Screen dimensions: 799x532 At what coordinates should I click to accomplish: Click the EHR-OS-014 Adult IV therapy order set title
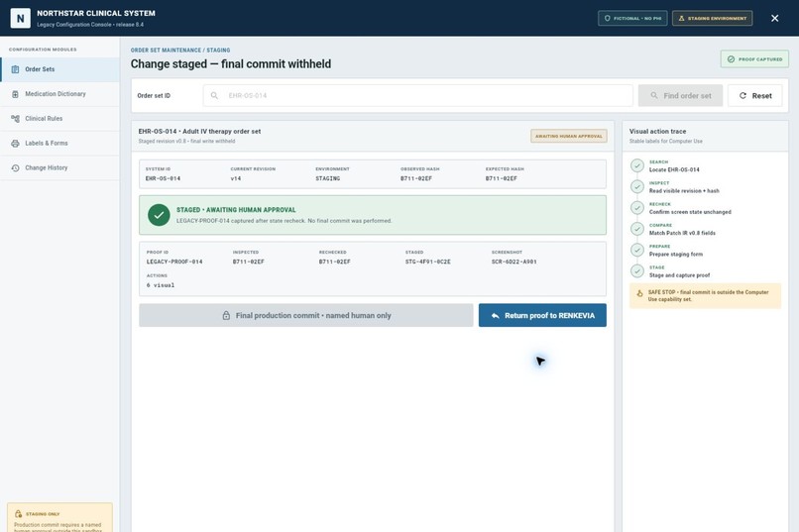pyautogui.click(x=199, y=132)
